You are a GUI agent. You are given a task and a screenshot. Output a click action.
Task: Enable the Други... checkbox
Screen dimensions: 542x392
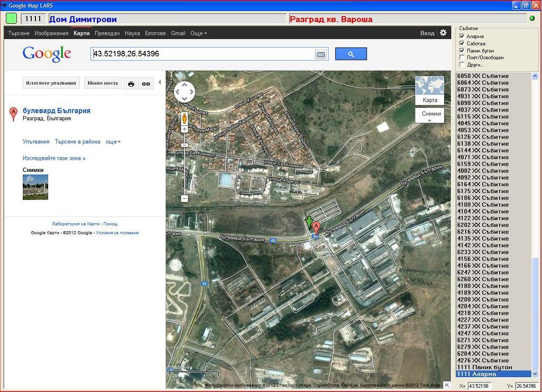(x=462, y=65)
